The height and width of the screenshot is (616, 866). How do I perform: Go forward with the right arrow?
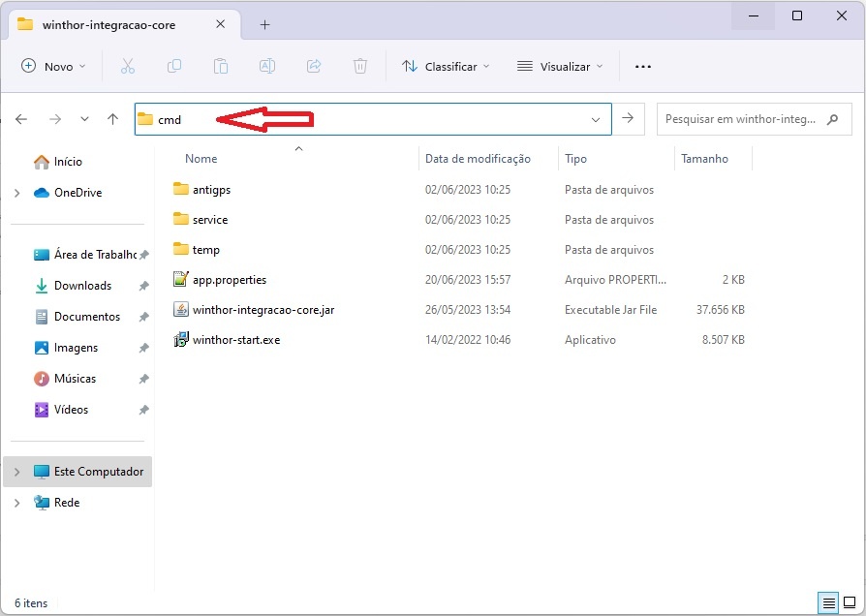(55, 119)
